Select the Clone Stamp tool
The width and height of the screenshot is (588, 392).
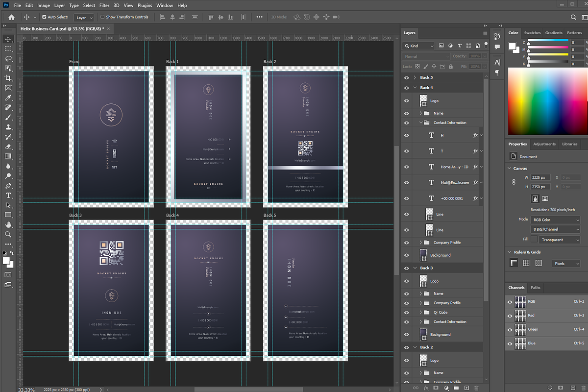coord(8,127)
